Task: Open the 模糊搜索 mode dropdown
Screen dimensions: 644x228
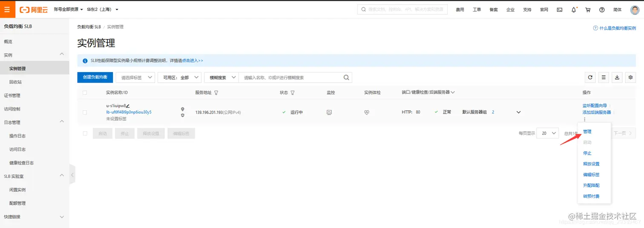Action: pos(221,78)
